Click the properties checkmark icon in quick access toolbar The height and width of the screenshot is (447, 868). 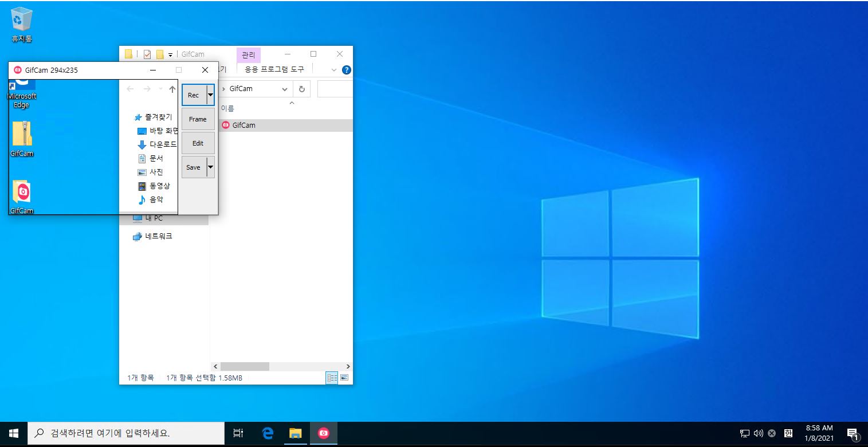pyautogui.click(x=147, y=54)
